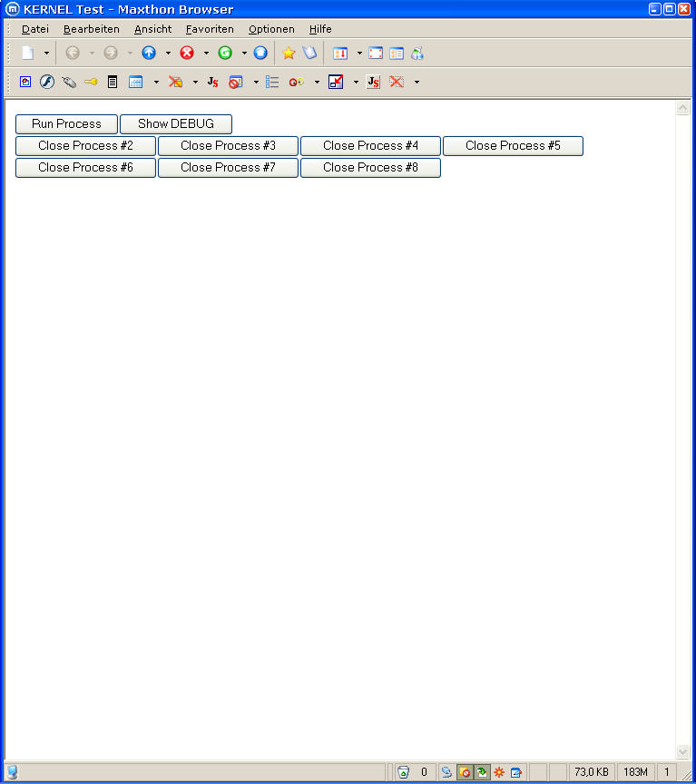This screenshot has width=696, height=784.
Task: Open Favorites with the yellow star icon
Action: tap(289, 53)
